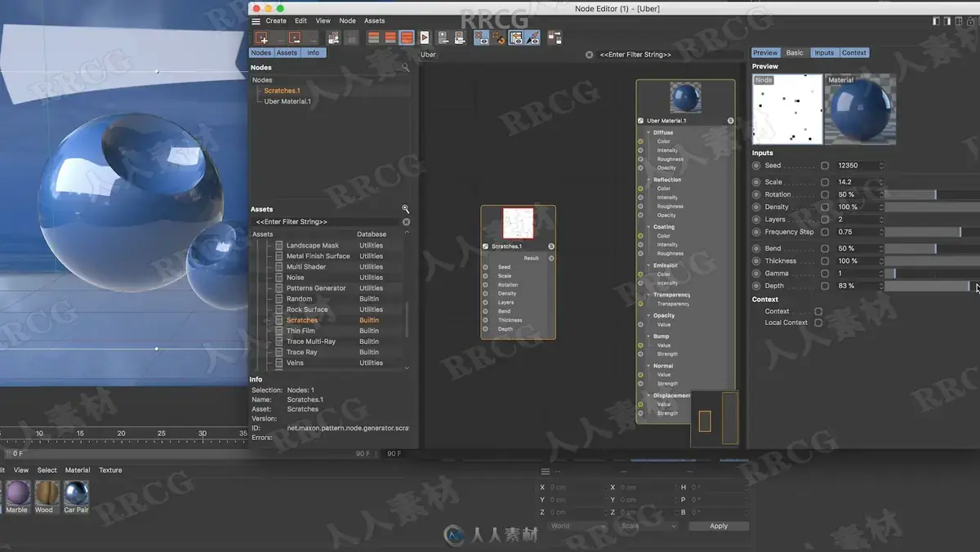Toggle the checkbox beside Scale value
The height and width of the screenshot is (552, 980).
coord(825,182)
